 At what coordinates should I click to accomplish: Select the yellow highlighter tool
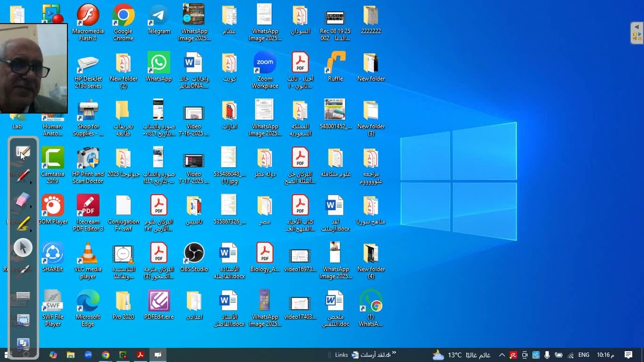tap(23, 224)
